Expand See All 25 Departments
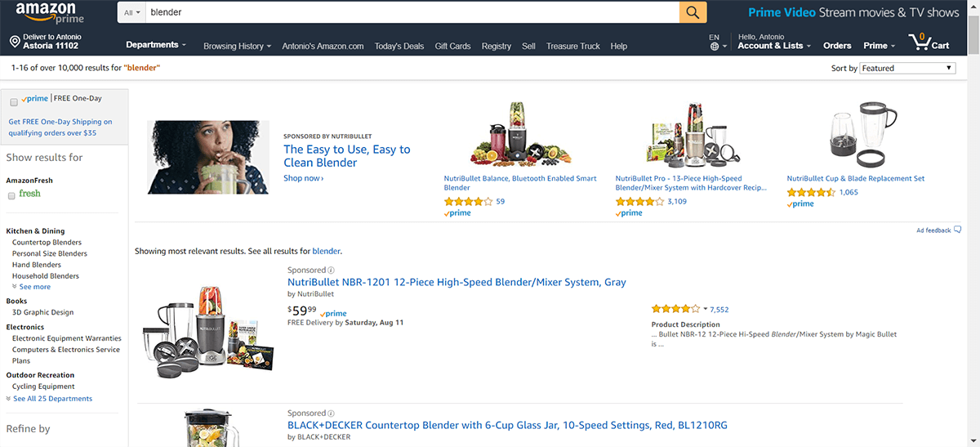980x447 pixels. pos(49,399)
